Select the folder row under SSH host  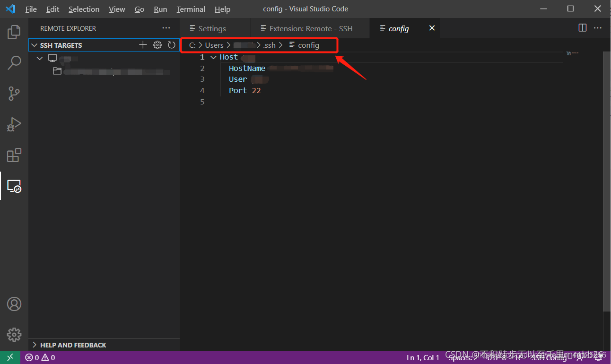pyautogui.click(x=104, y=71)
